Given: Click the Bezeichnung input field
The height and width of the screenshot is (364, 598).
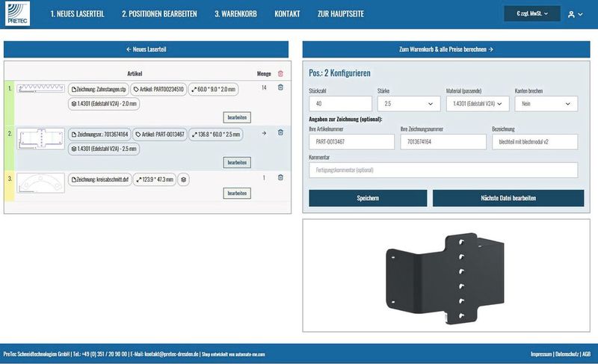Looking at the screenshot, I should (x=534, y=142).
